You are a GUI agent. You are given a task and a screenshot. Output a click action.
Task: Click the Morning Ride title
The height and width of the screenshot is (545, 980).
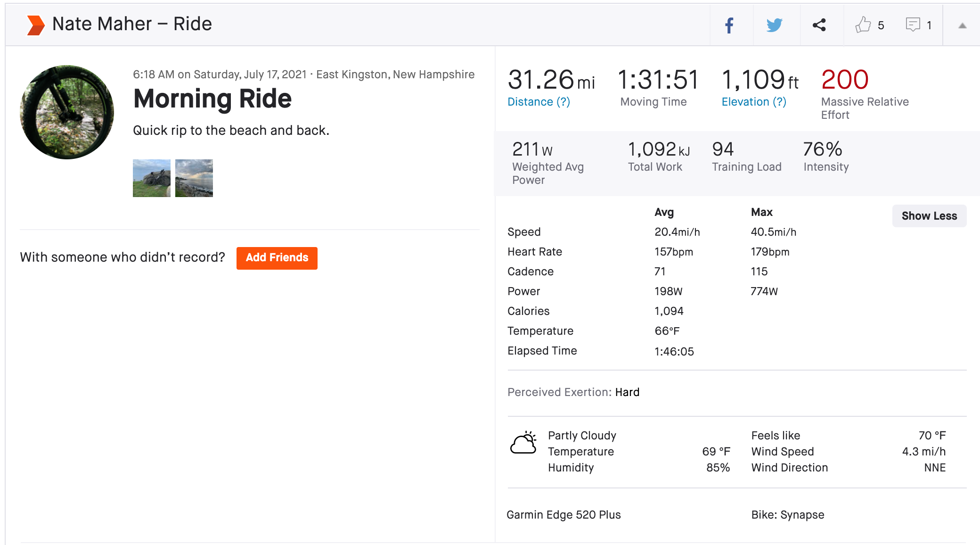point(212,99)
